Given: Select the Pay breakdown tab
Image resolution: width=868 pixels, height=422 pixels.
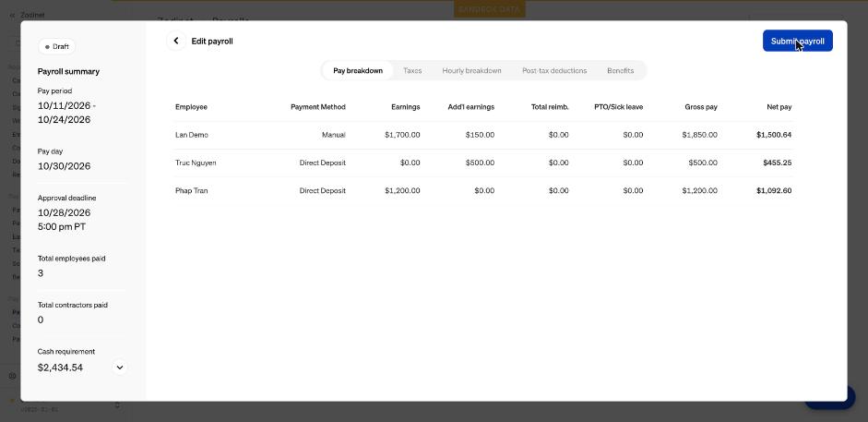Looking at the screenshot, I should [x=358, y=71].
